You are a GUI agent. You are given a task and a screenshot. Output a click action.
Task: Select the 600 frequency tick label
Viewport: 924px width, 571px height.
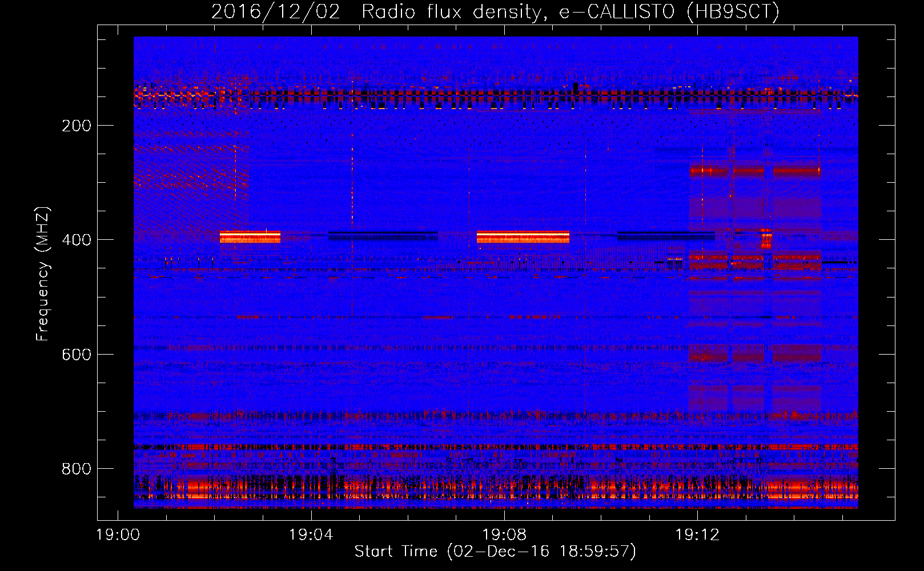tap(77, 355)
